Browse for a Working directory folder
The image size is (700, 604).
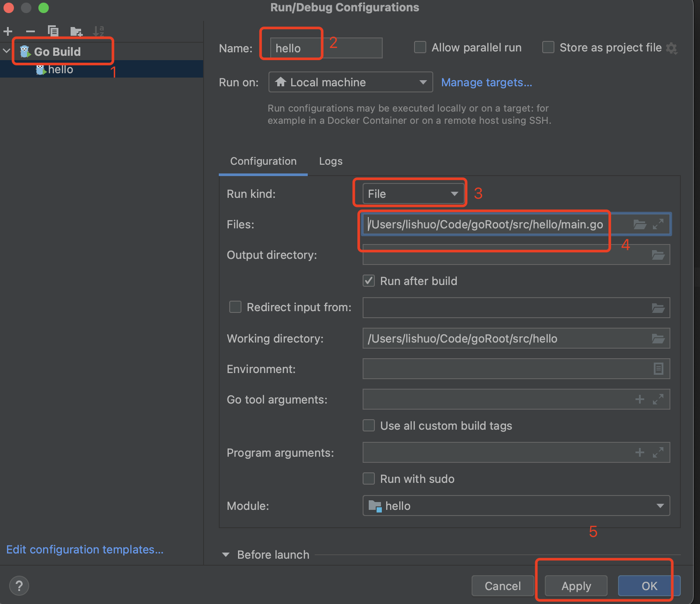tap(658, 339)
